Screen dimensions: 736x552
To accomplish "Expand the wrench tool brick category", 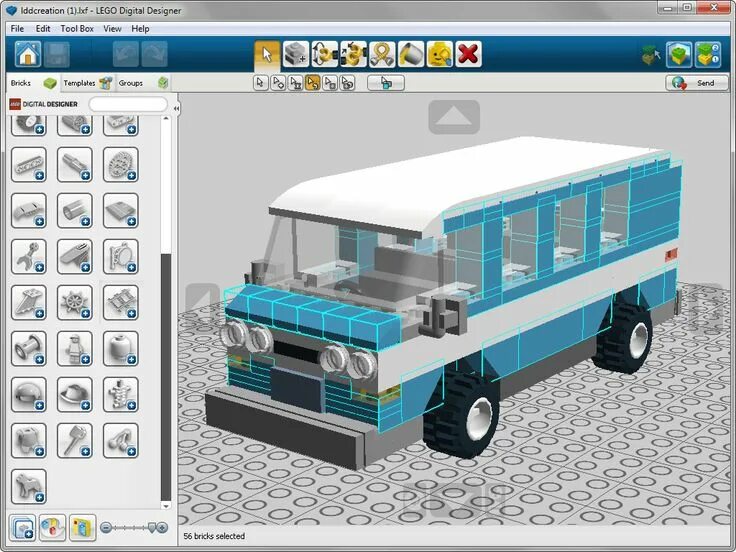I will point(29,257).
